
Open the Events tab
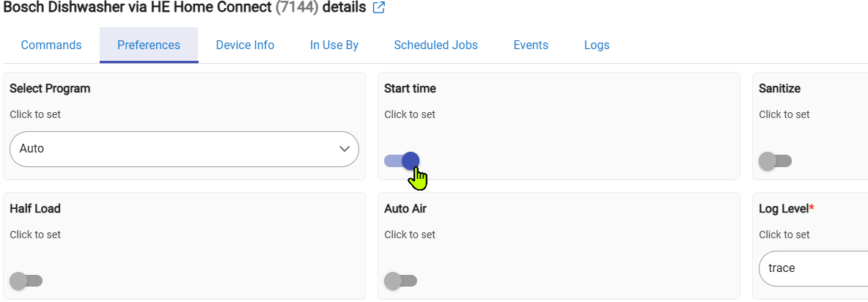pyautogui.click(x=531, y=45)
